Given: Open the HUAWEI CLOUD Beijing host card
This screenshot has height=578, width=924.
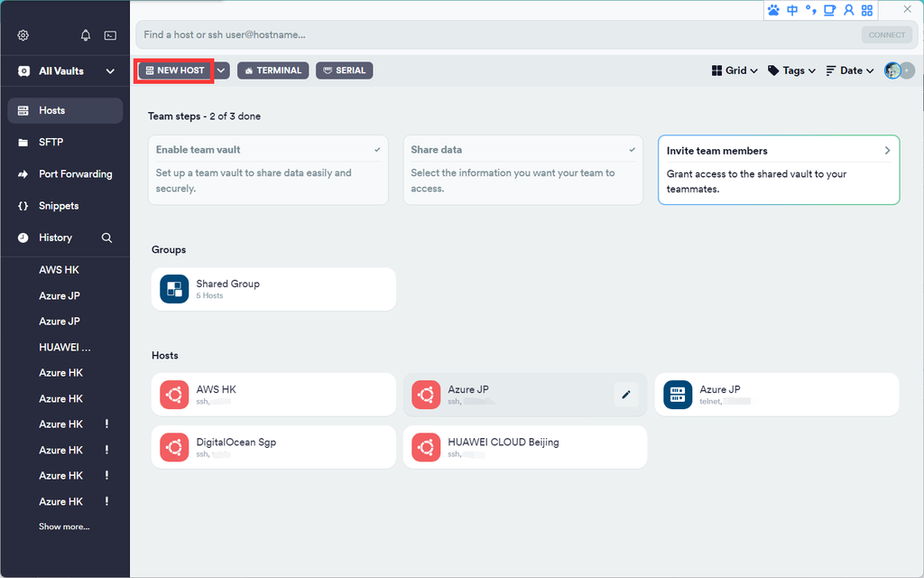Looking at the screenshot, I should click(525, 448).
